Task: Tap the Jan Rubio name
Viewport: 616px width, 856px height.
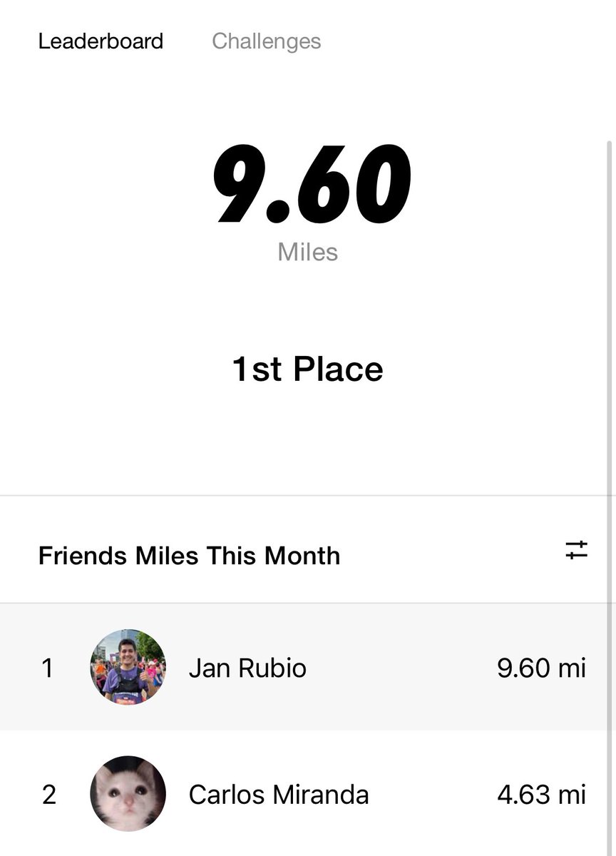Action: point(247,668)
